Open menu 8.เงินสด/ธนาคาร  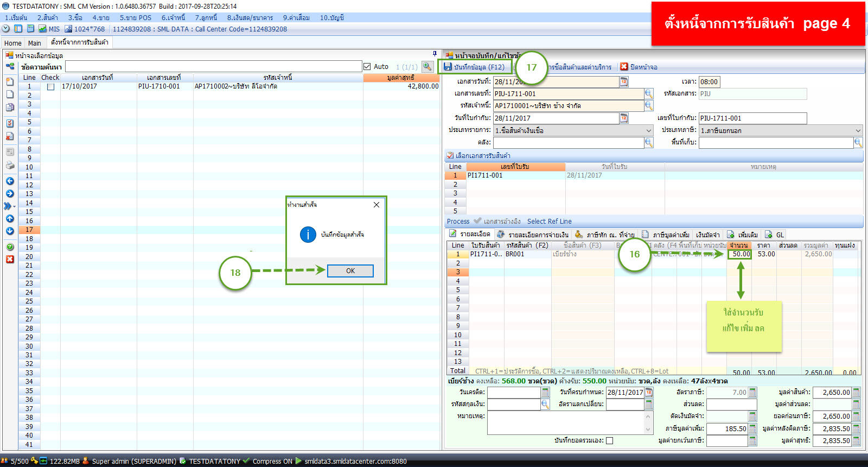[250, 17]
